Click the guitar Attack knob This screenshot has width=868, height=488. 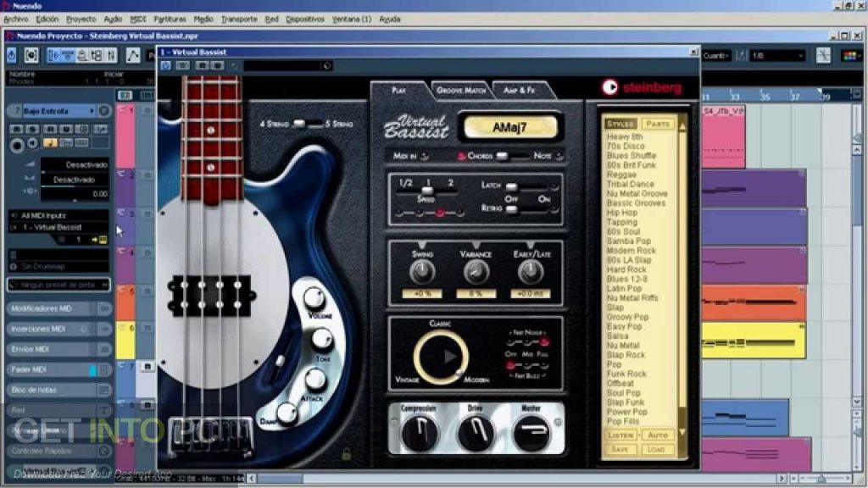[x=315, y=380]
